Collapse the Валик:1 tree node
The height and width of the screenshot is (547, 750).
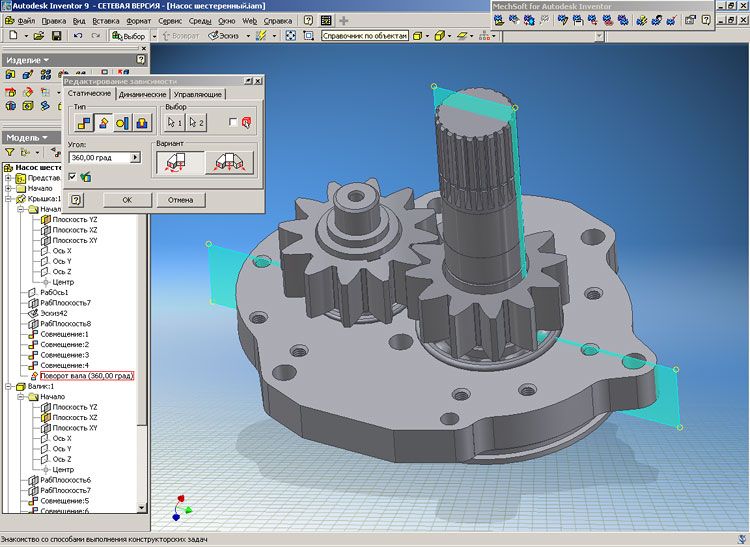point(8,386)
